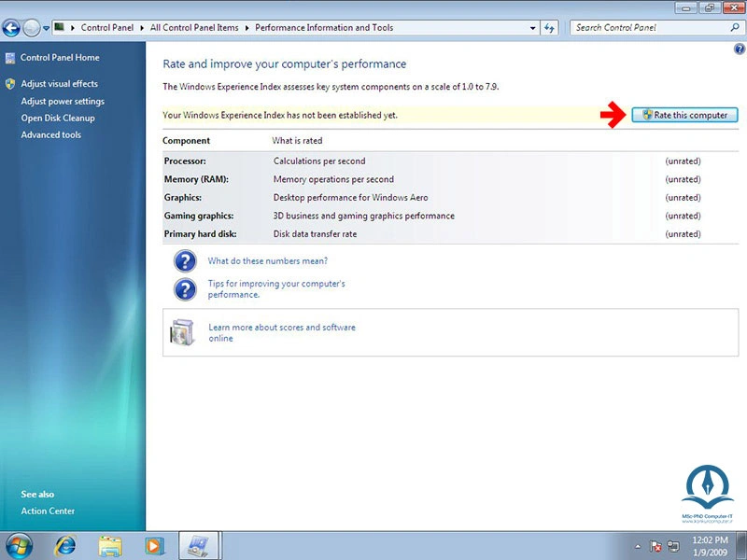Minimize the Control Panel window

click(686, 7)
